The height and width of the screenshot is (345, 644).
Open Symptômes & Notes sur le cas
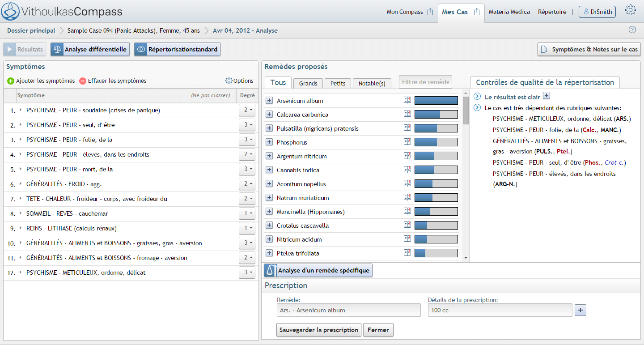tap(589, 49)
